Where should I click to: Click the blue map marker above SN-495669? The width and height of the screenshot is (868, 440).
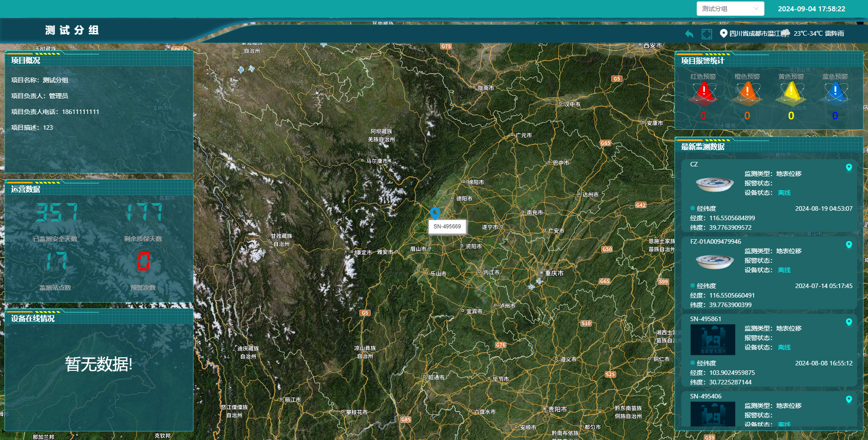coord(435,213)
